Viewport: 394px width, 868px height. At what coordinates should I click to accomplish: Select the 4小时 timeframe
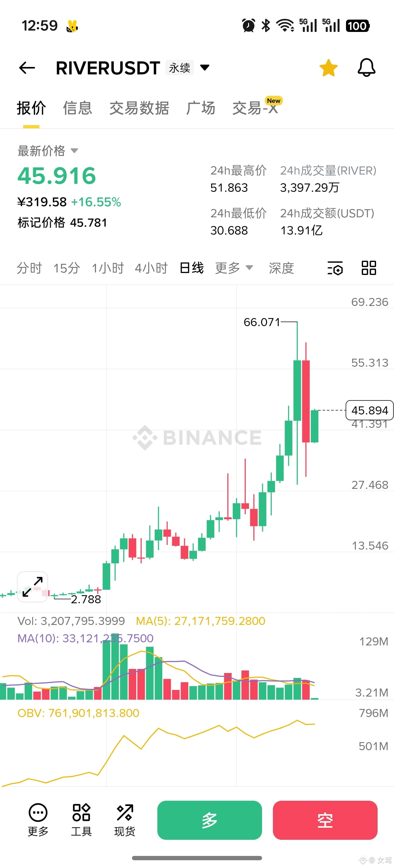[151, 268]
